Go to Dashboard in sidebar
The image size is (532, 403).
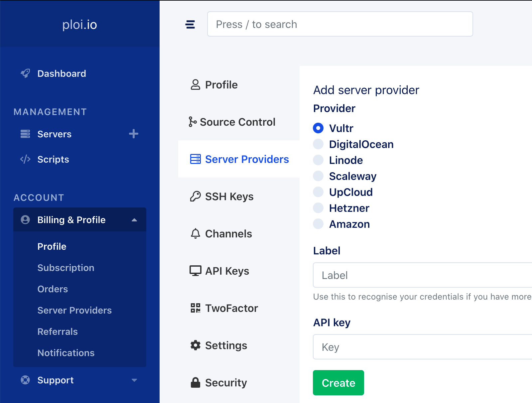pos(62,73)
